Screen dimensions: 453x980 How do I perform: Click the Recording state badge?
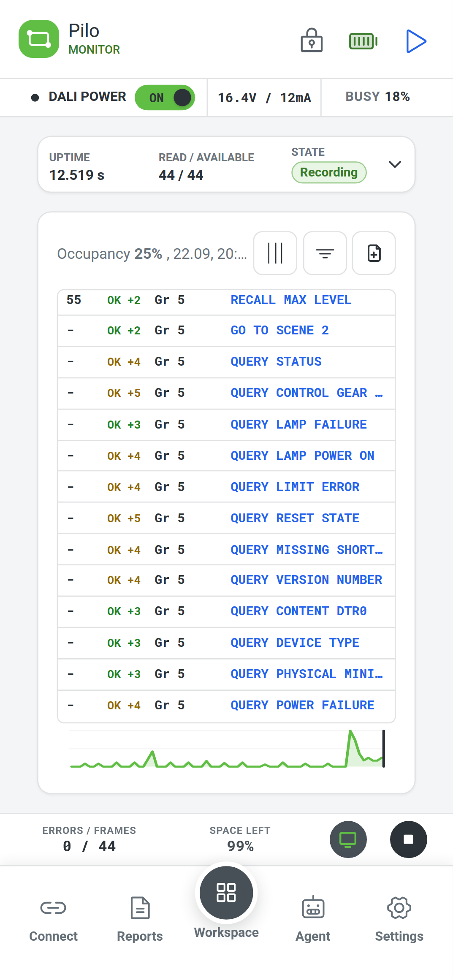tap(329, 172)
